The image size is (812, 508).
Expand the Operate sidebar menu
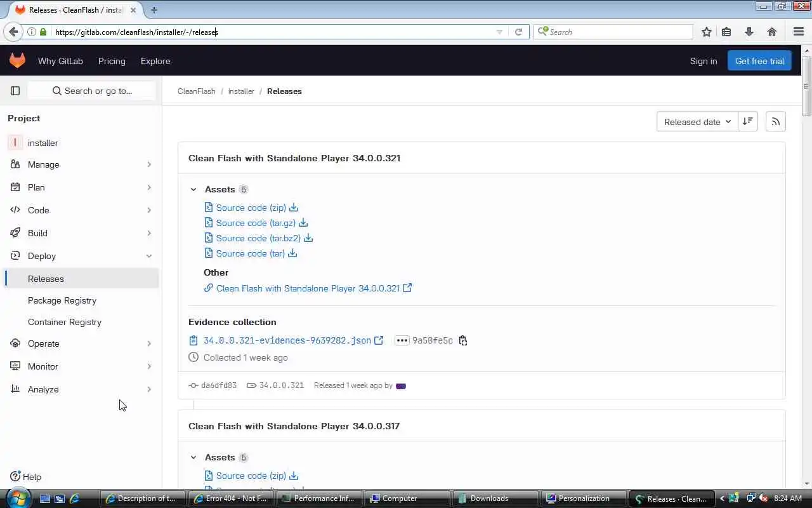click(x=81, y=344)
